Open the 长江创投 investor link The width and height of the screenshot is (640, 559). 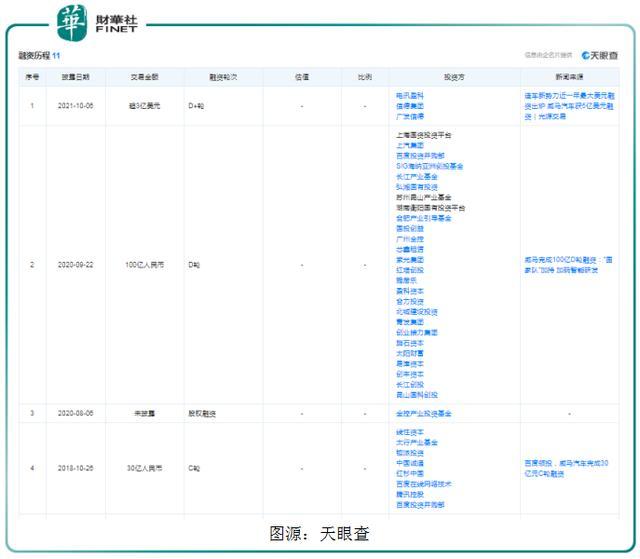tap(410, 385)
